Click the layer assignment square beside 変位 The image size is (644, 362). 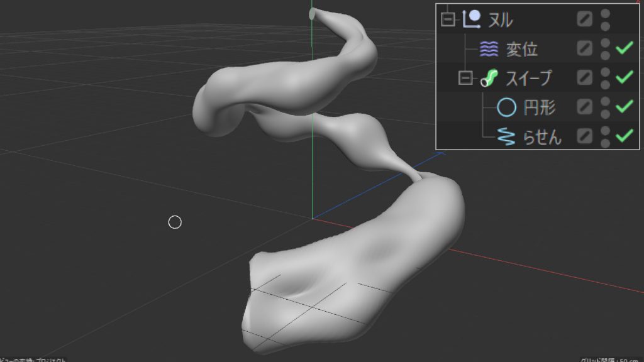tap(584, 48)
